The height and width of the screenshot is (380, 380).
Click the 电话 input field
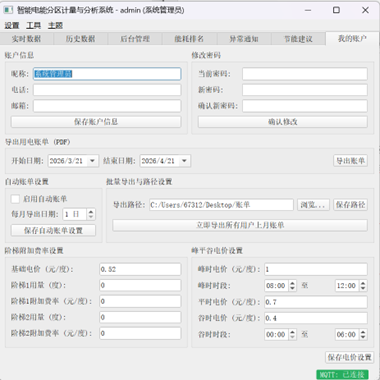(107, 90)
